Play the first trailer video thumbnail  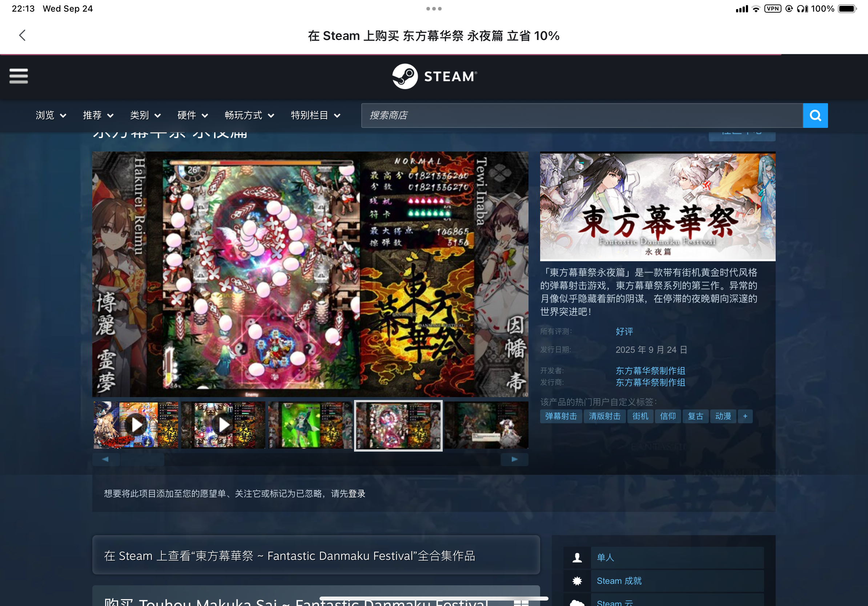pyautogui.click(x=136, y=425)
